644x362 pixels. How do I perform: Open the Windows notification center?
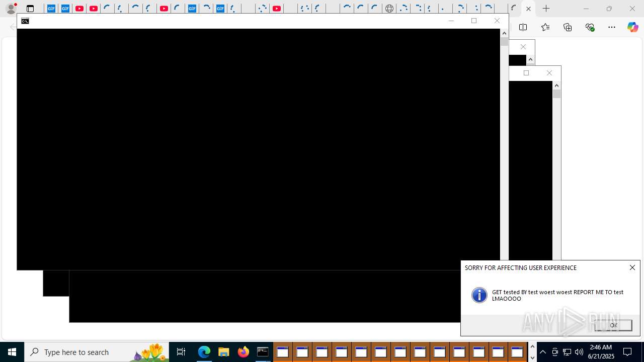628,352
